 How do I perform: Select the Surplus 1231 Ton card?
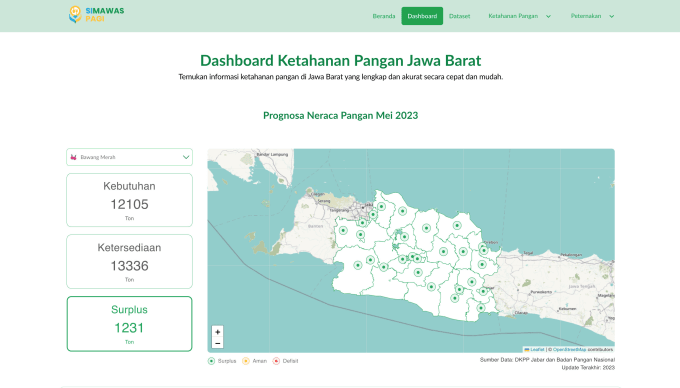point(129,324)
